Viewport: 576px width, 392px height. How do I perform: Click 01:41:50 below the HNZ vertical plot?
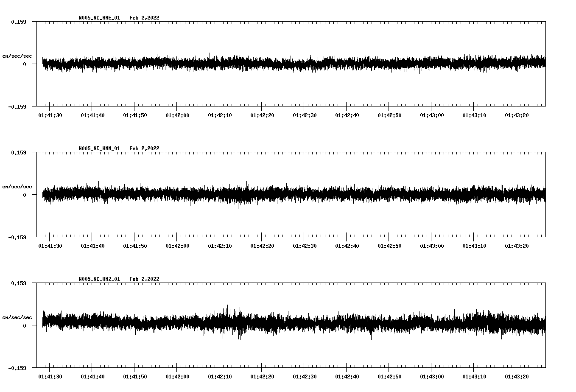coord(135,377)
